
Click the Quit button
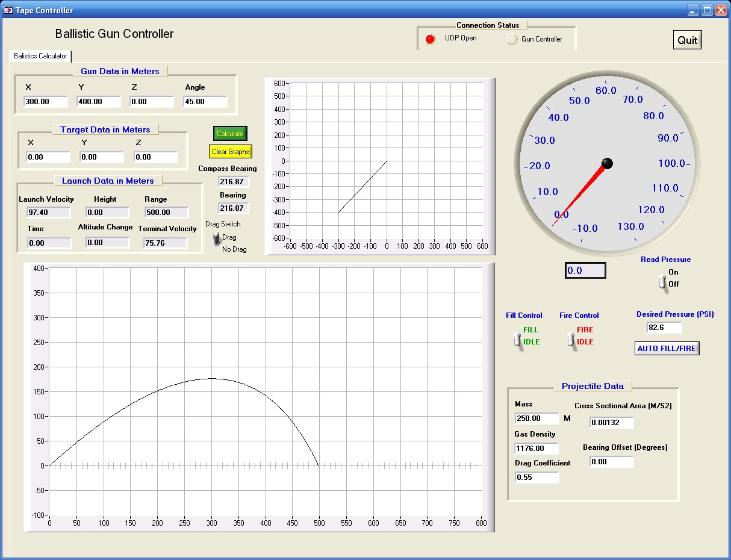pos(687,40)
